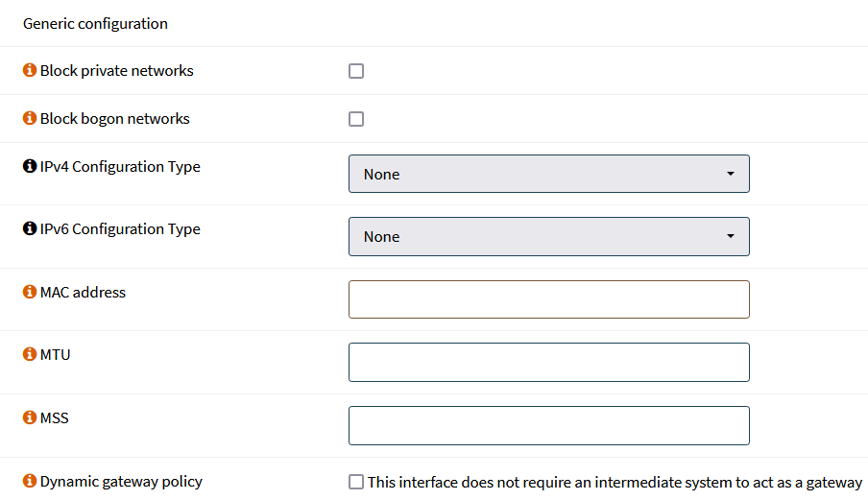868x500 pixels.
Task: Check the Dynamic gateway policy checkbox
Action: [x=356, y=483]
